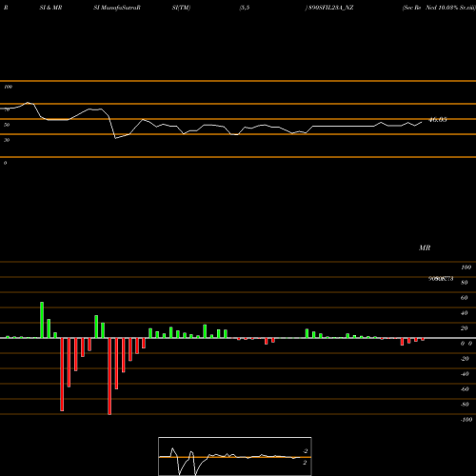Click the '100' RSI axis label at left
476x476 pixels.
[x=9, y=87]
